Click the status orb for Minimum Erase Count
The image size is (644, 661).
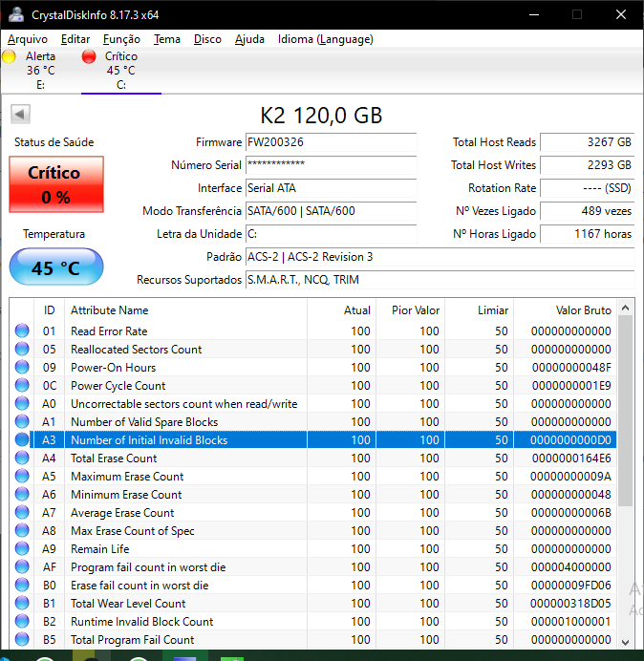pos(22,494)
